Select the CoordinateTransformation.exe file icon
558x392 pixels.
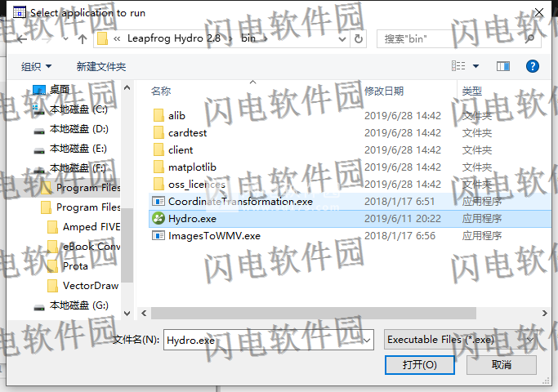158,202
